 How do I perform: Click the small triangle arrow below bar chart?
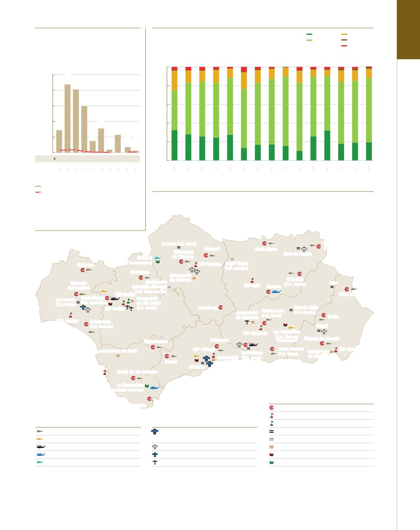click(x=55, y=158)
